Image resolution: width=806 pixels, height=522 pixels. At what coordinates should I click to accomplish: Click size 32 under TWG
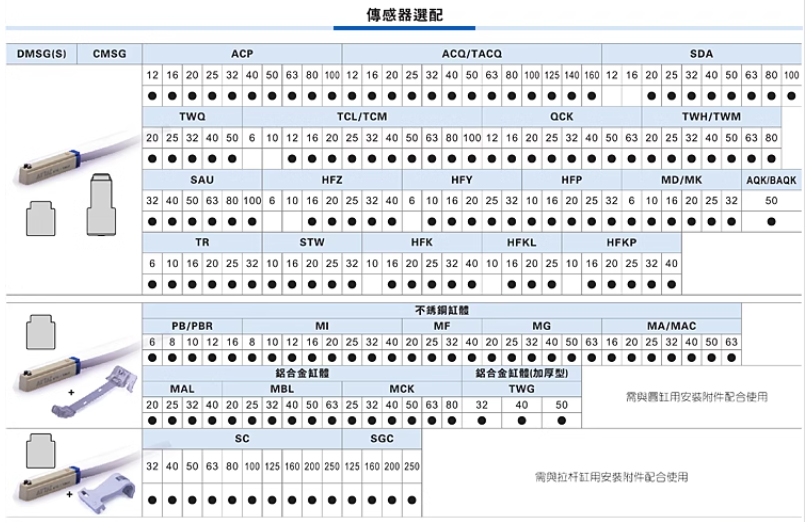click(x=482, y=405)
